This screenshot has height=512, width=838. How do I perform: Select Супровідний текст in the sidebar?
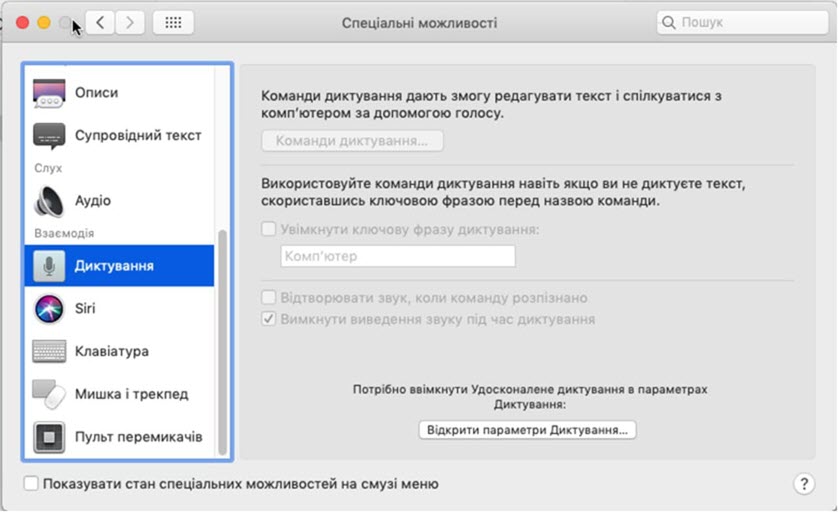[x=119, y=136]
